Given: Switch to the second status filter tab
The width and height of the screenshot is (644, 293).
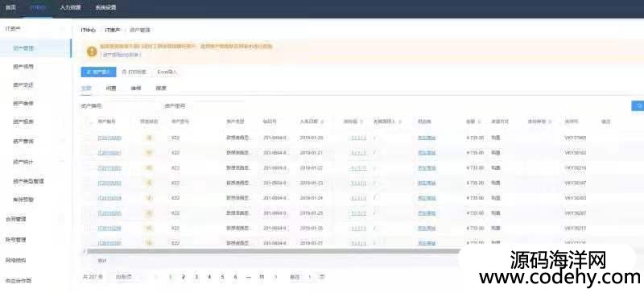Looking at the screenshot, I should [x=111, y=88].
